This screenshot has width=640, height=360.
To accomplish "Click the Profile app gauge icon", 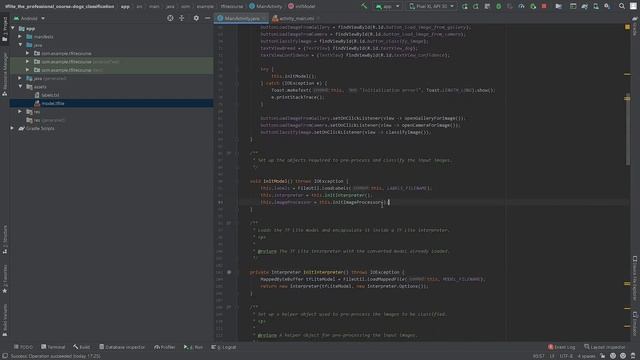I will point(521,7).
